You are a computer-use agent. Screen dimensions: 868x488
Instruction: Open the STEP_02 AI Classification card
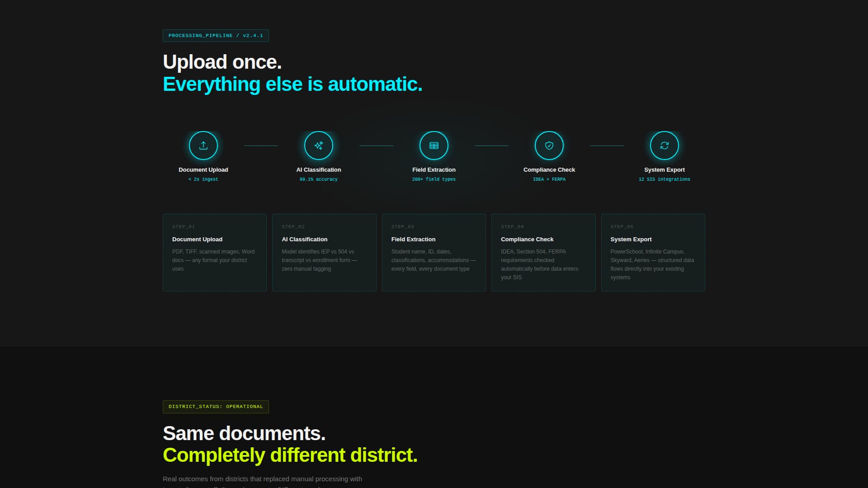coord(324,253)
